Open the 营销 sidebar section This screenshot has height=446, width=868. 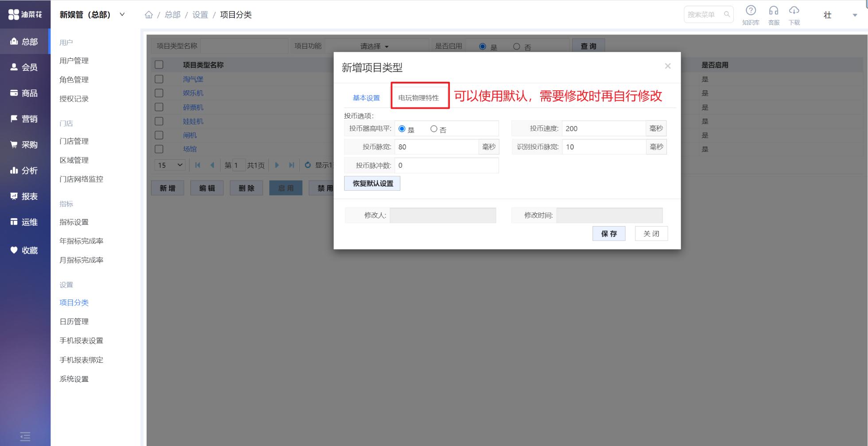click(24, 119)
